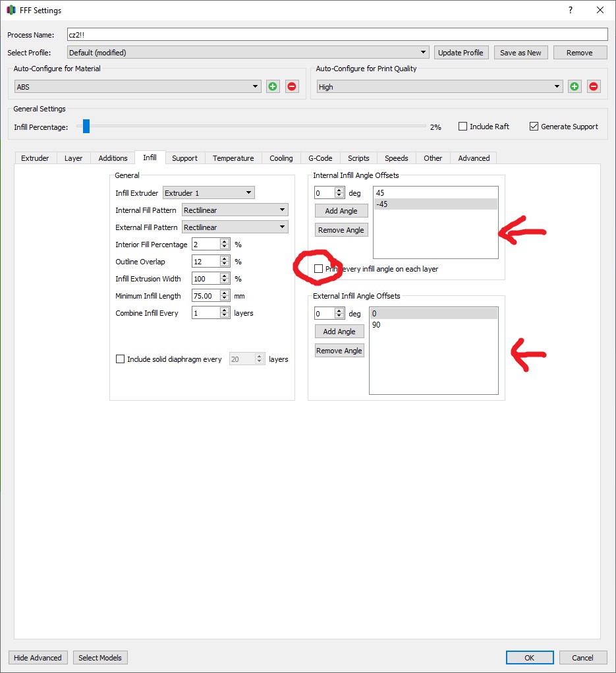Switch to the Other tab
This screenshot has height=673, width=616.
[433, 158]
